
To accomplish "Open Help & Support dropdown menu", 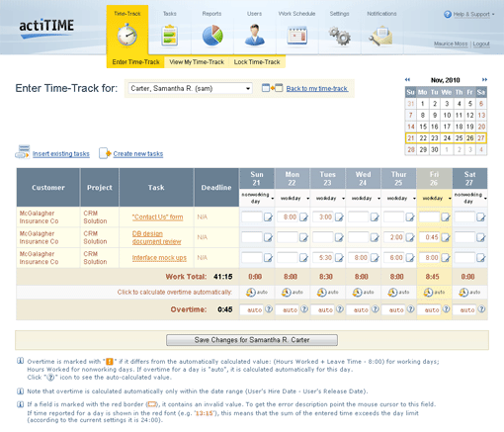I will tap(473, 14).
